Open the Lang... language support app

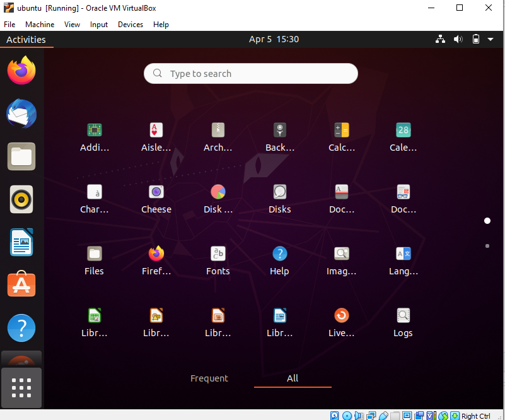click(403, 261)
